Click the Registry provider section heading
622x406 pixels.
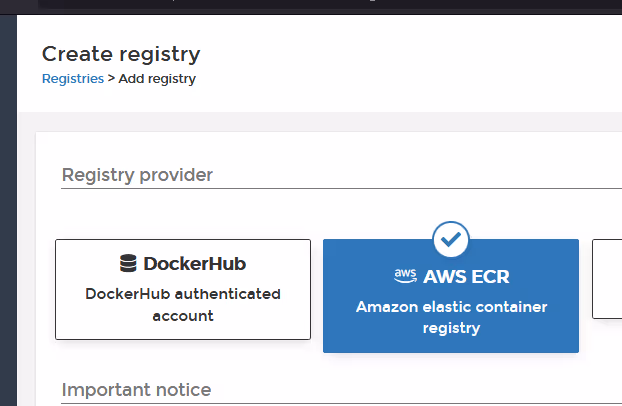(137, 175)
